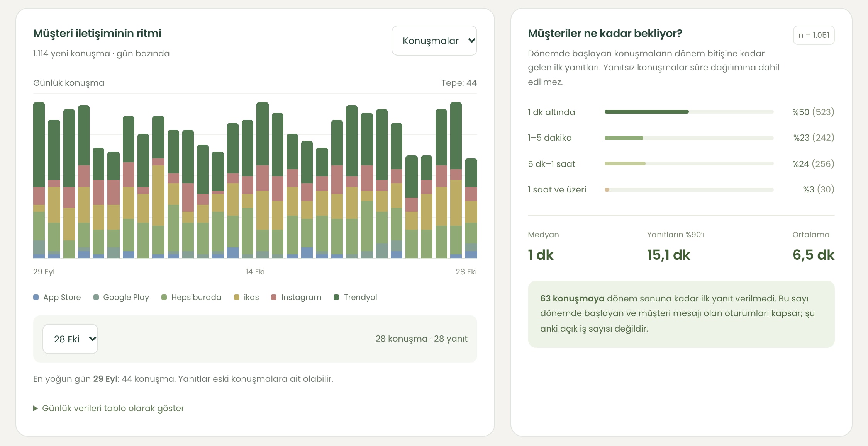Click the Trendyol legend dot
Image resolution: width=868 pixels, height=446 pixels.
click(336, 297)
